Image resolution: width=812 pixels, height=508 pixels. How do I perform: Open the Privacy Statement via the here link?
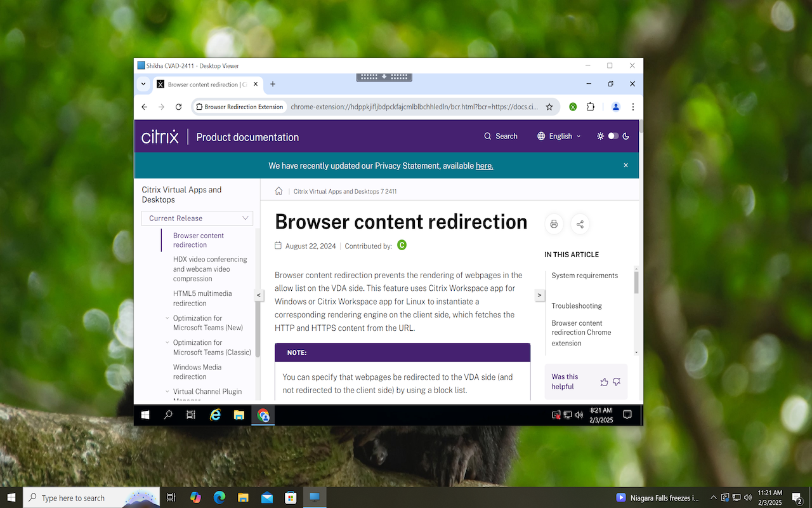[484, 166]
